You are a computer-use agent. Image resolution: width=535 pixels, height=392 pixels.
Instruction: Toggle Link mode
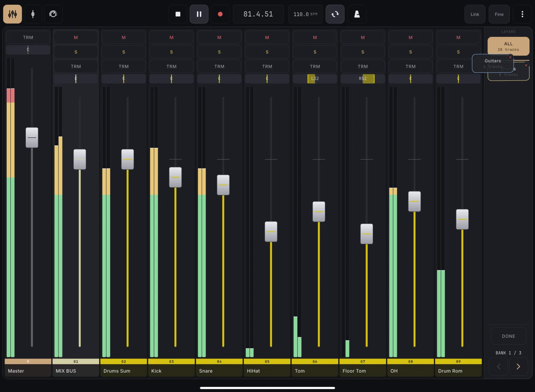[475, 14]
